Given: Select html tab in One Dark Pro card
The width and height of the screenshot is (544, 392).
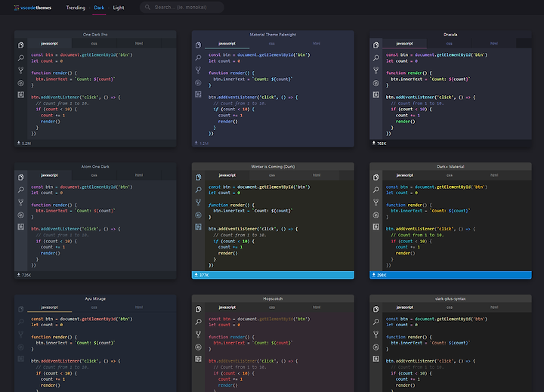Looking at the screenshot, I should click(139, 43).
